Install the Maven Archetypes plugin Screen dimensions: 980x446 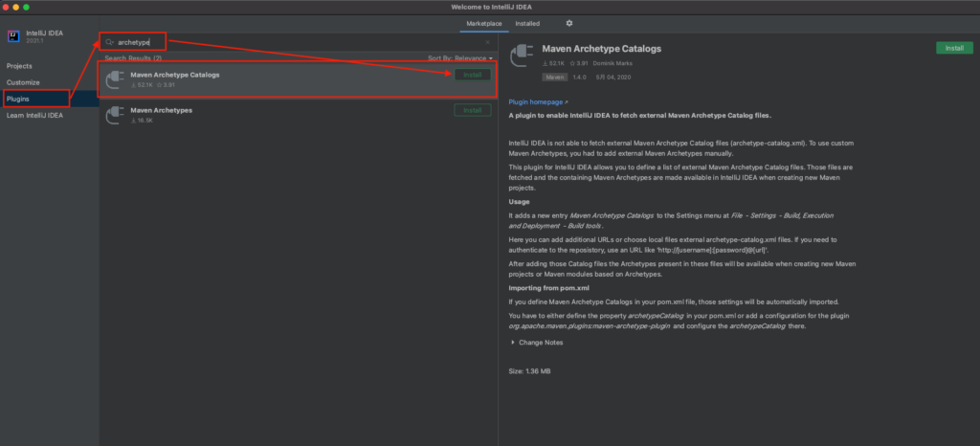[x=473, y=111]
